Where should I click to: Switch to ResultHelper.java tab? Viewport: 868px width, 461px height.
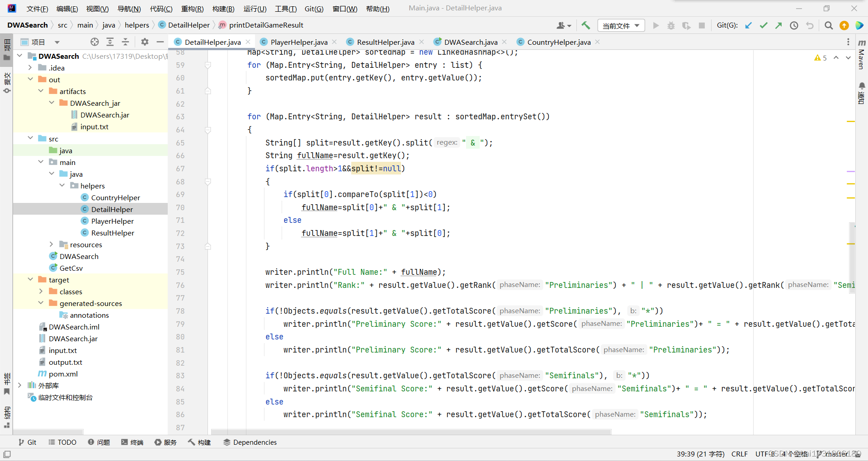pos(385,42)
